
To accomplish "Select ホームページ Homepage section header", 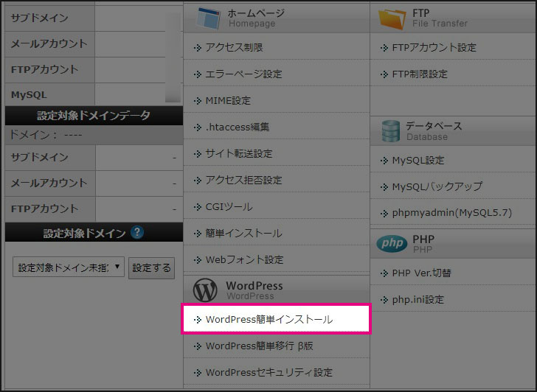I will (x=277, y=18).
